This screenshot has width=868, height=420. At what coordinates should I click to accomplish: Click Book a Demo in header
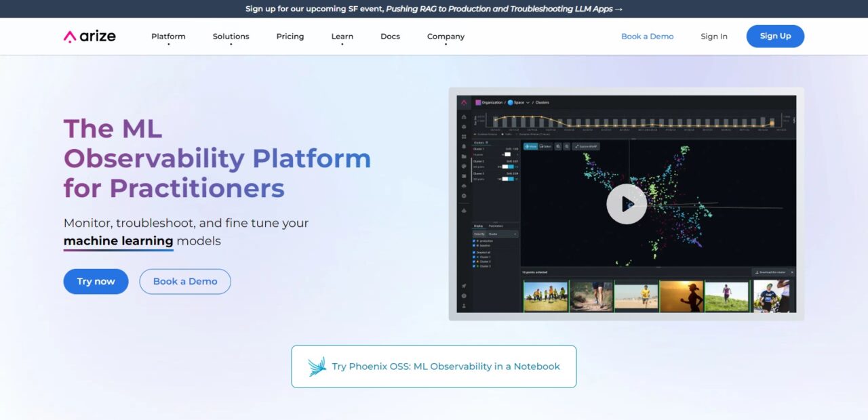click(648, 37)
